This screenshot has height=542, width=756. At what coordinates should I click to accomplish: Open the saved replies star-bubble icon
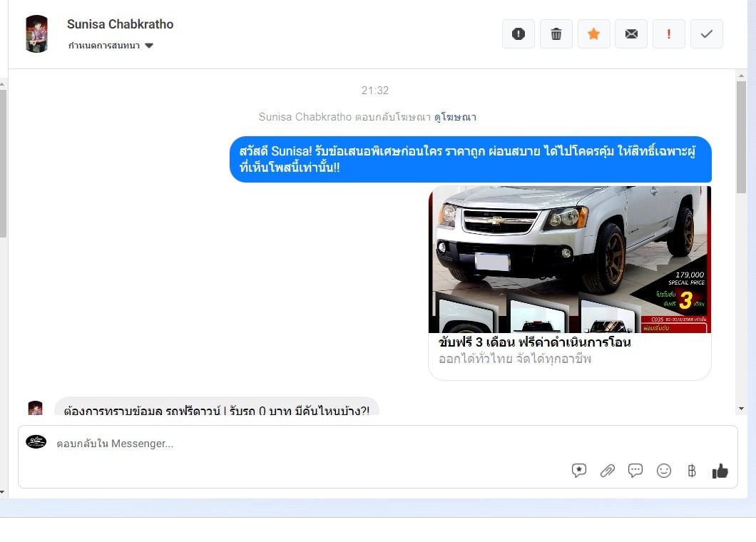pos(578,471)
